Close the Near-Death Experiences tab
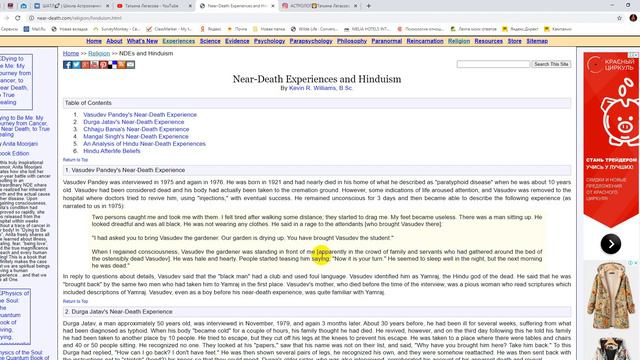The width and height of the screenshot is (640, 360). (x=273, y=6)
